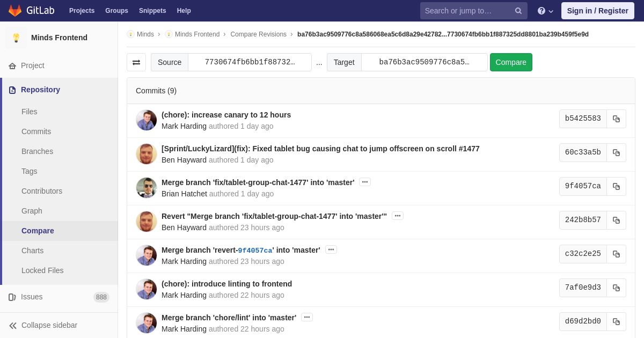Click the GitLab logo home icon

click(x=15, y=11)
